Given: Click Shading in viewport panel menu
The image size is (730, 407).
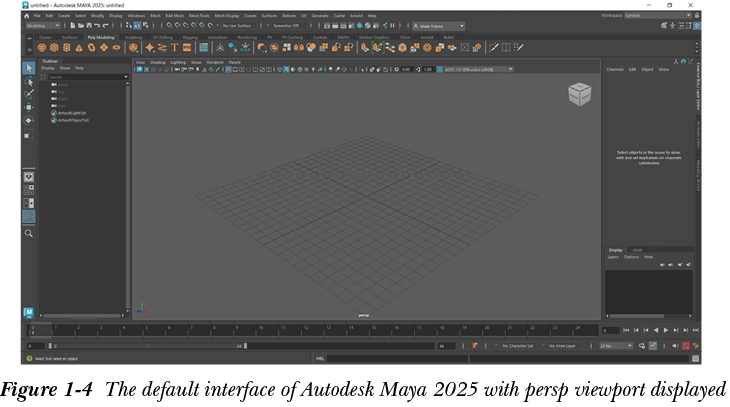Looking at the screenshot, I should click(158, 62).
